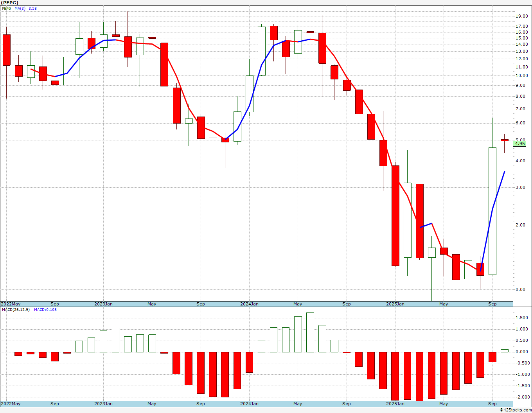The image size is (532, 413).
Task: Select 2025Jan on the price chart date axis
Action: 395,304
